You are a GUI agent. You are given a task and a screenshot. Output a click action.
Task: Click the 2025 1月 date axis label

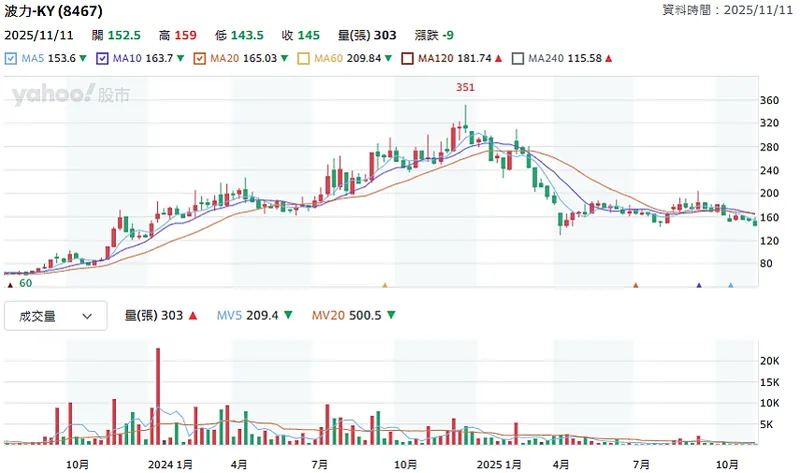[x=499, y=465]
